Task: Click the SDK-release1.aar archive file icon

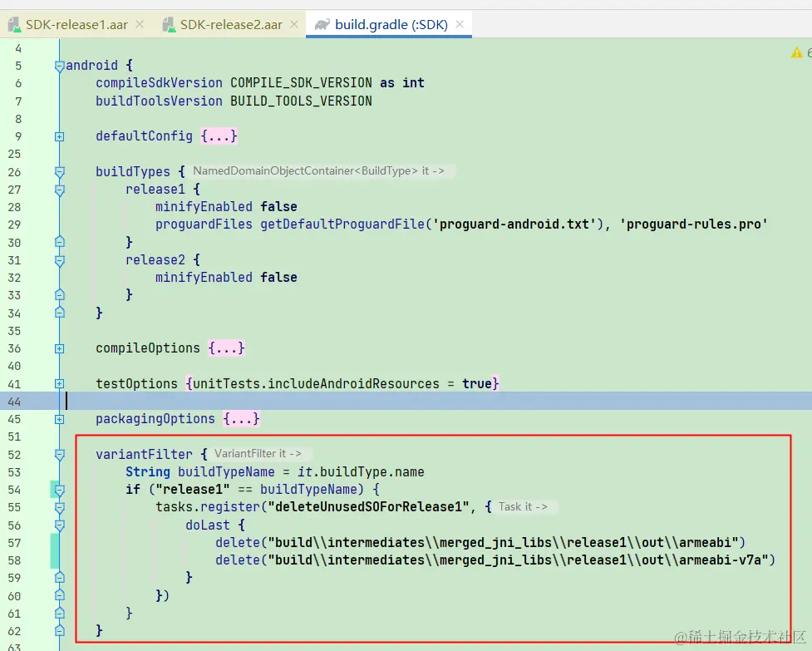Action: (14, 24)
